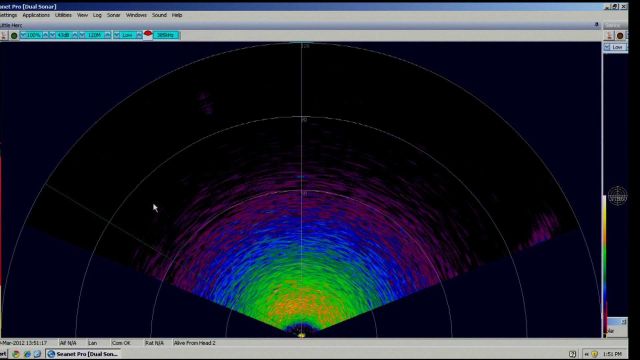Click the yellow shield tray icon

click(x=594, y=354)
